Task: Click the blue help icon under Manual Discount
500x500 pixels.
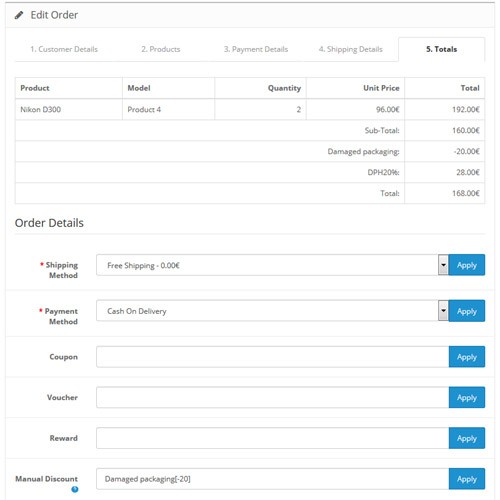Action: (x=75, y=489)
